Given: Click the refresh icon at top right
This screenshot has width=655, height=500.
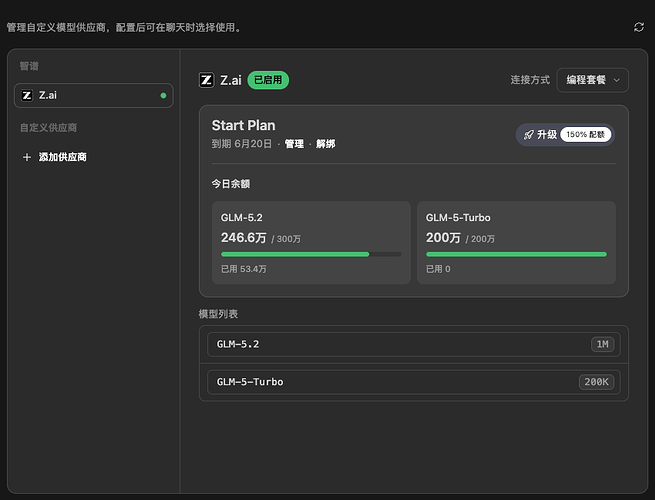Looking at the screenshot, I should (x=639, y=27).
